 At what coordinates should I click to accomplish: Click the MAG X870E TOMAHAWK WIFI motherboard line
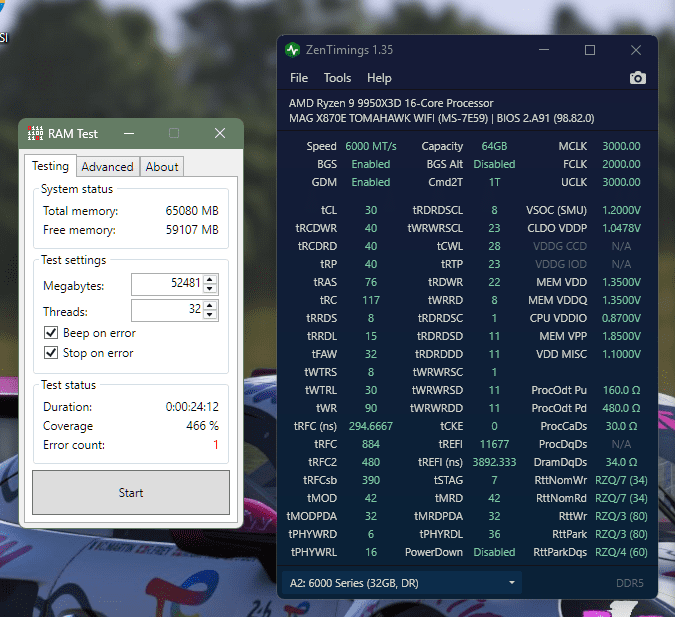[441, 118]
